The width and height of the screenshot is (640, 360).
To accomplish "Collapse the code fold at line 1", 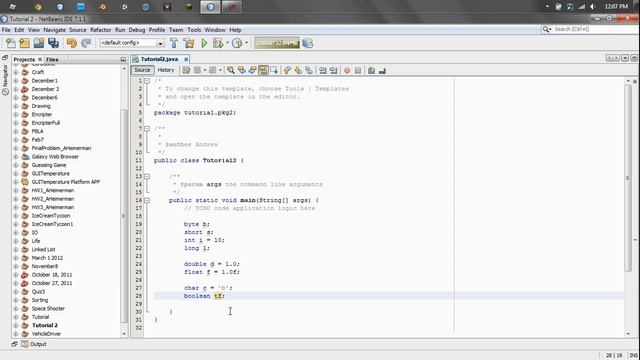I will tap(147, 81).
